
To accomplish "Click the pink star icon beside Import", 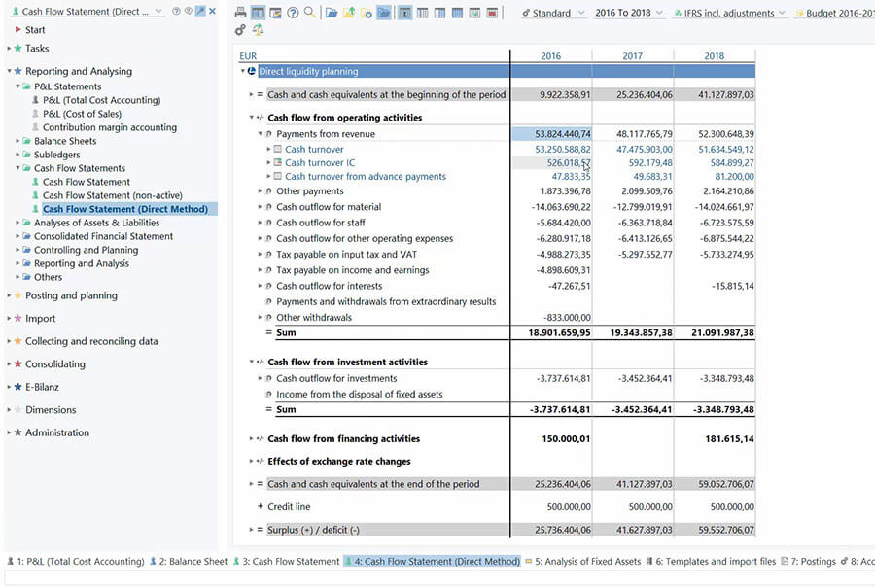I will [x=17, y=318].
